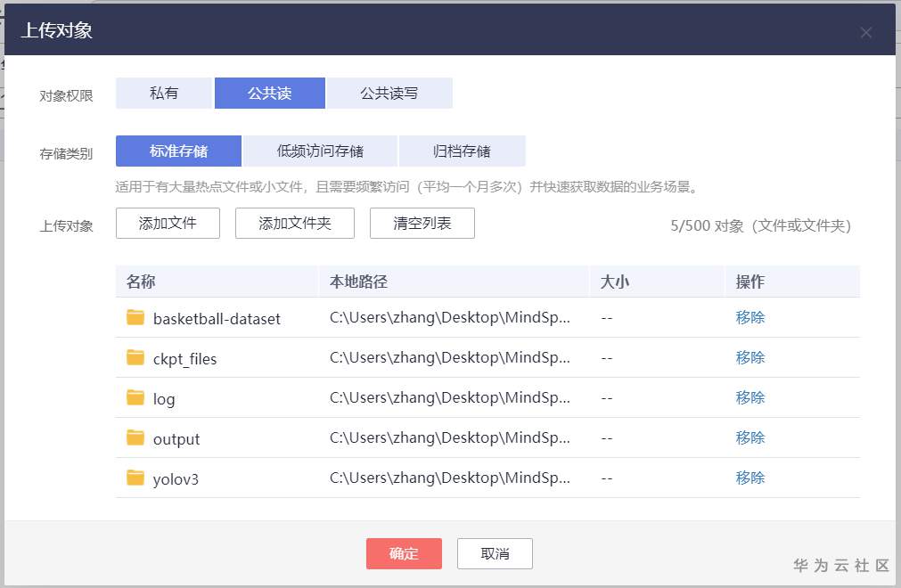
Task: Remove basketball-dataset via 移除 link
Action: pos(749,317)
